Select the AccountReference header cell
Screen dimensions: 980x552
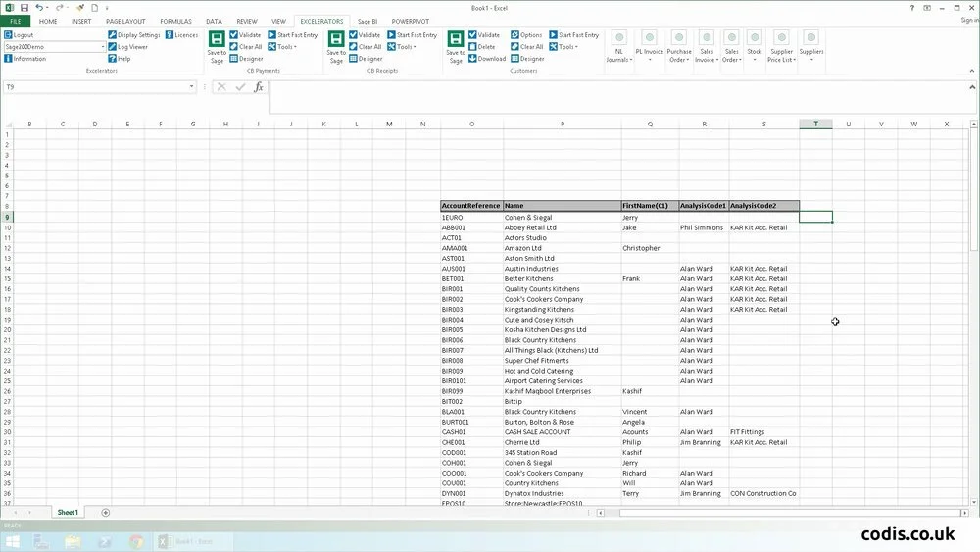click(x=471, y=206)
